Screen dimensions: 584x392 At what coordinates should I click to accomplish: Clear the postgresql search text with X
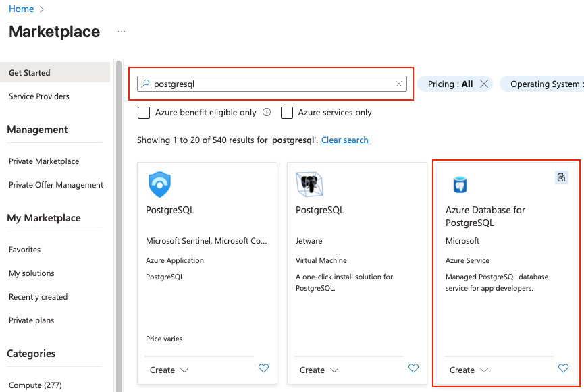coord(398,84)
